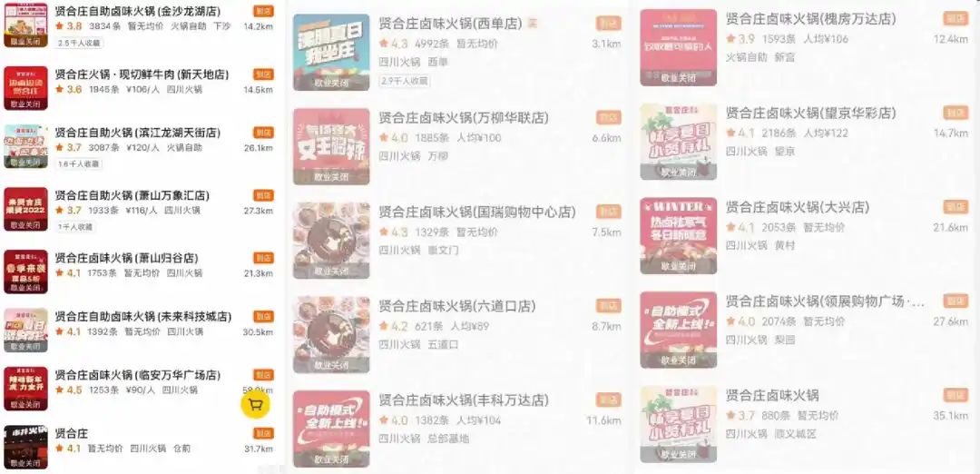
Task: Select the 到店 badge on 丰科万达店
Action: point(609,400)
